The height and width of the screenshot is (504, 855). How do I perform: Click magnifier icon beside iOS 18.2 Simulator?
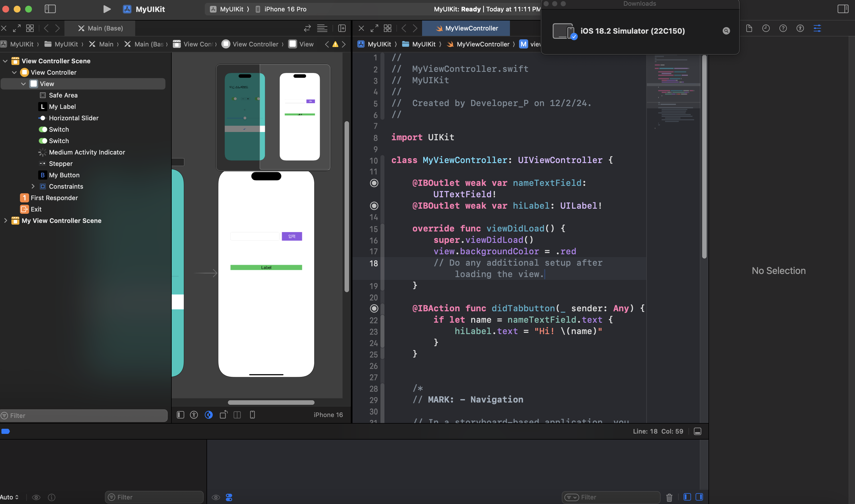726,31
